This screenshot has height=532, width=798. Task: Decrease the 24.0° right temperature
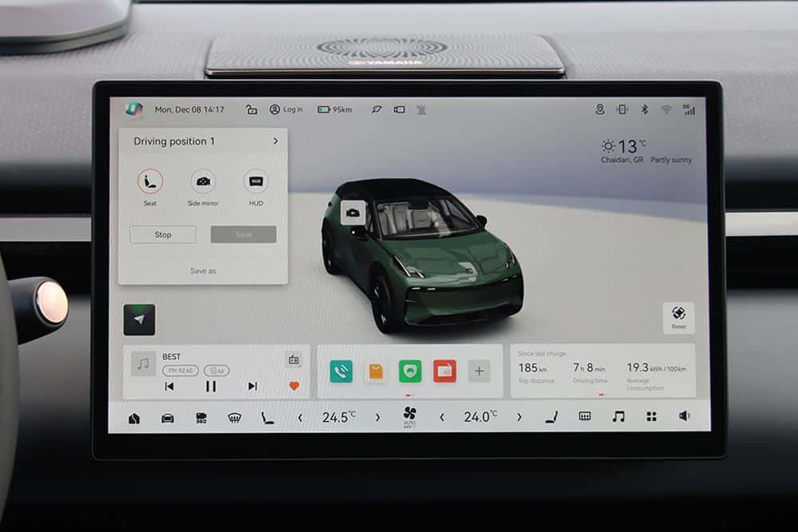coord(441,416)
